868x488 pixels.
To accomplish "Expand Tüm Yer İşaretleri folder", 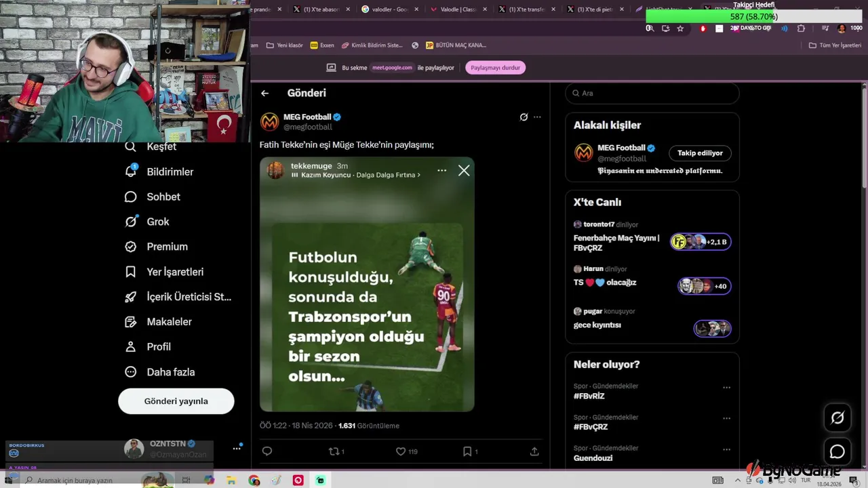I will [835, 45].
